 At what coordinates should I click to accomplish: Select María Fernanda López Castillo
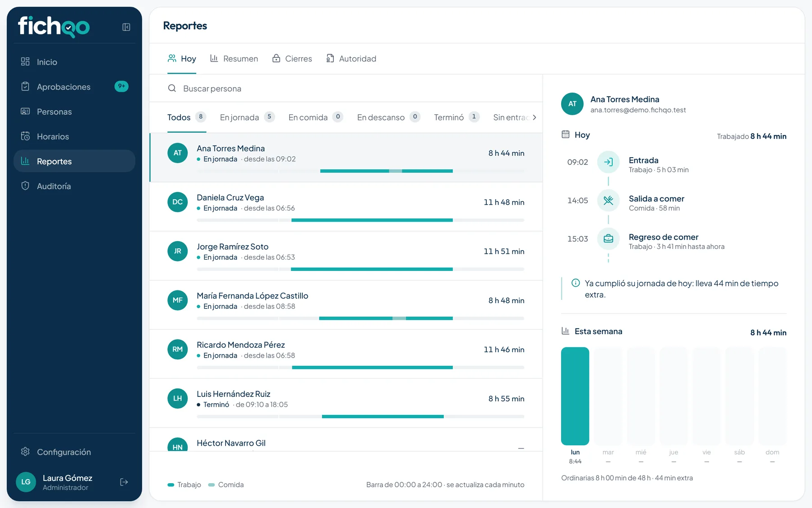point(346,305)
